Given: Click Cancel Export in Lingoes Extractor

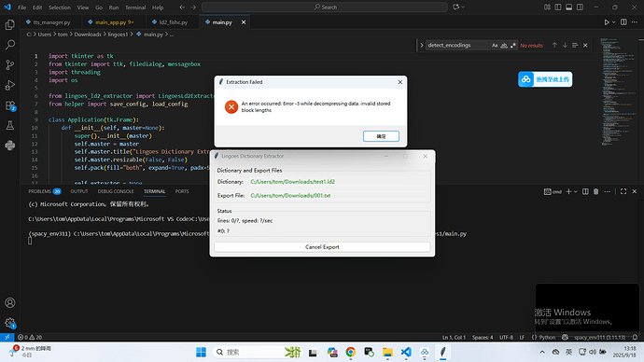Looking at the screenshot, I should (x=322, y=247).
